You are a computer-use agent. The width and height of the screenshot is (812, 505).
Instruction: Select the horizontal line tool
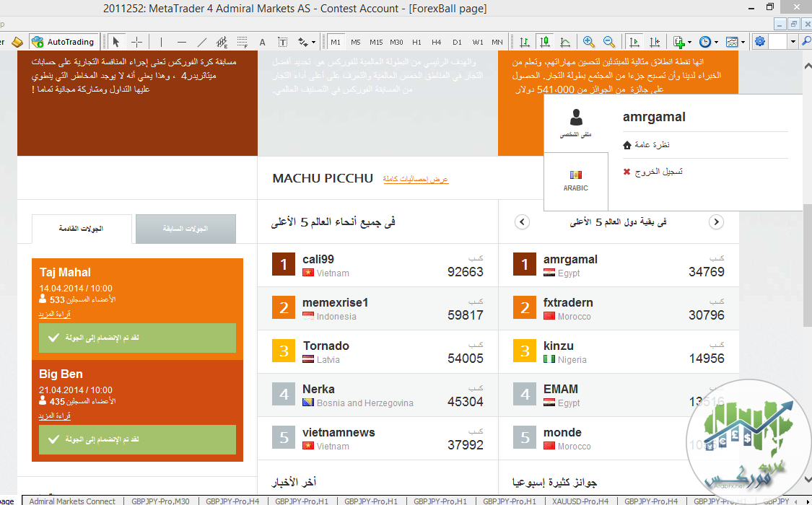click(x=181, y=42)
